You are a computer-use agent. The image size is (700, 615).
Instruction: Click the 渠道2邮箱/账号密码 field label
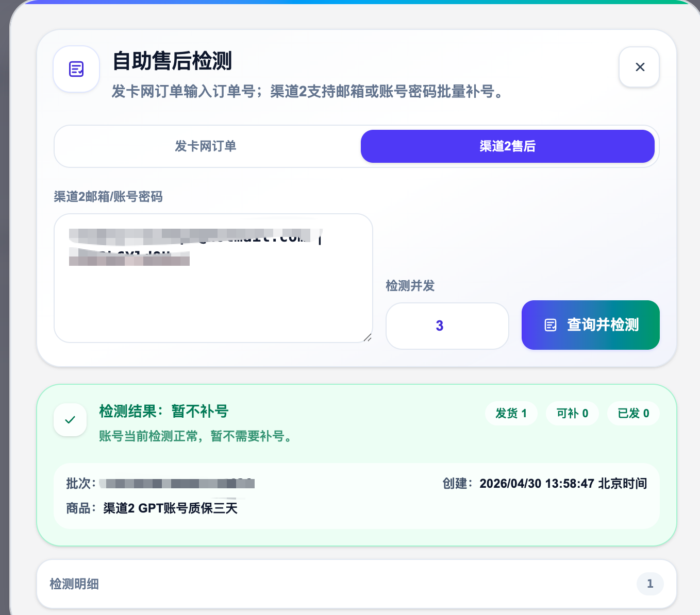(x=108, y=197)
